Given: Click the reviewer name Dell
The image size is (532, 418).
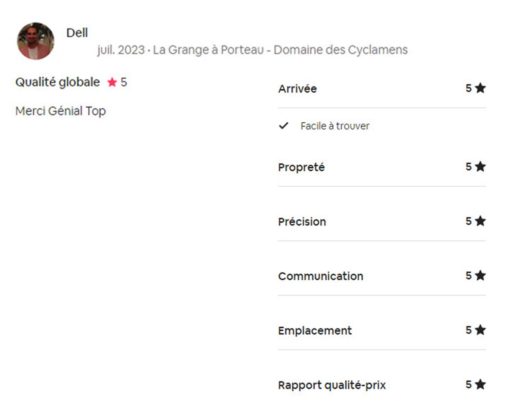Looking at the screenshot, I should [77, 33].
